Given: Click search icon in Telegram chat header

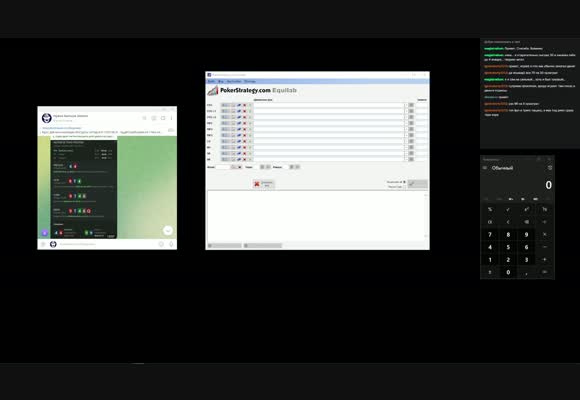Looking at the screenshot, I should [x=144, y=118].
